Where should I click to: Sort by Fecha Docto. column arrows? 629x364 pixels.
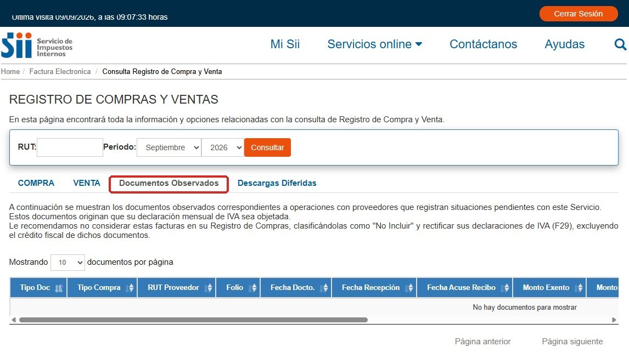pyautogui.click(x=324, y=288)
